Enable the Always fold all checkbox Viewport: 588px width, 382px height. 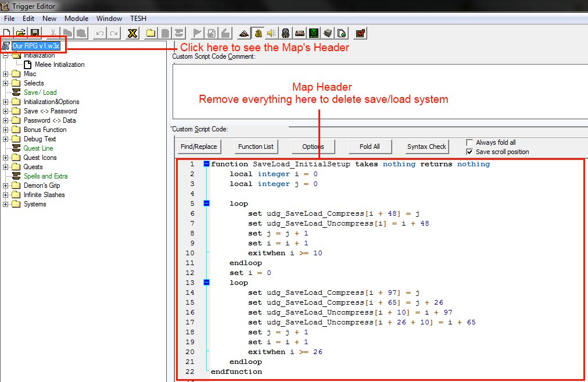pos(469,142)
